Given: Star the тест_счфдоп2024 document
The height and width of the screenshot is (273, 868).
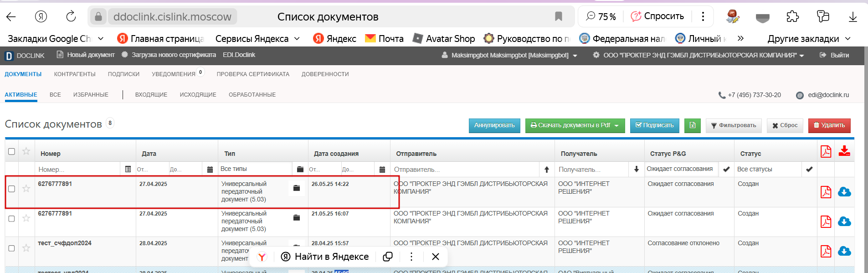Looking at the screenshot, I should pos(26,248).
